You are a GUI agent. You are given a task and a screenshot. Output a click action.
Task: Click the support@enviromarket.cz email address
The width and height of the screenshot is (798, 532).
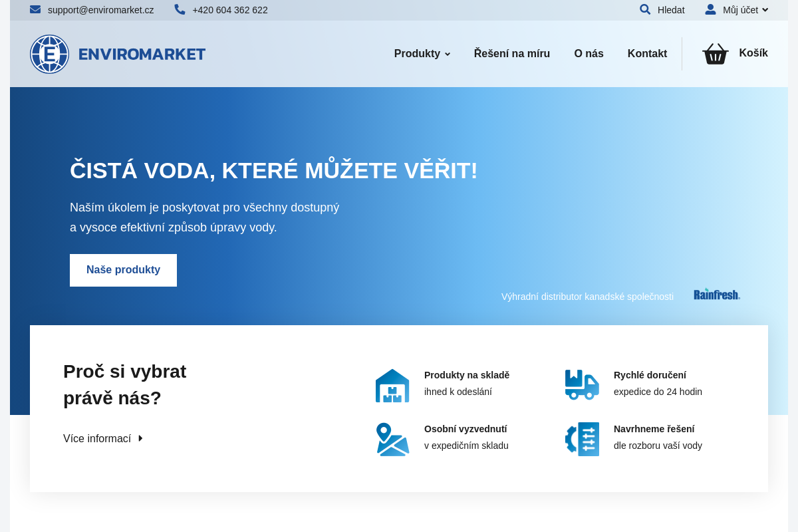[100, 10]
